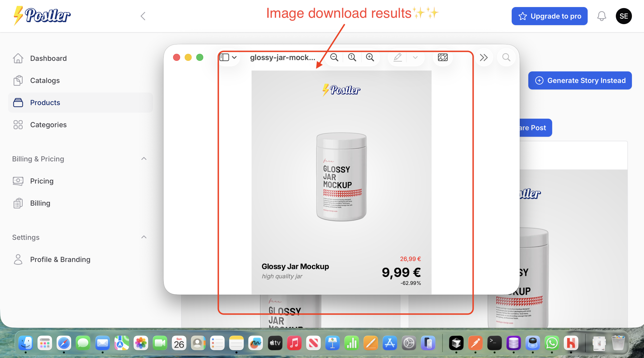Open the Postler Dashboard home icon
This screenshot has width=644, height=358.
click(x=18, y=58)
